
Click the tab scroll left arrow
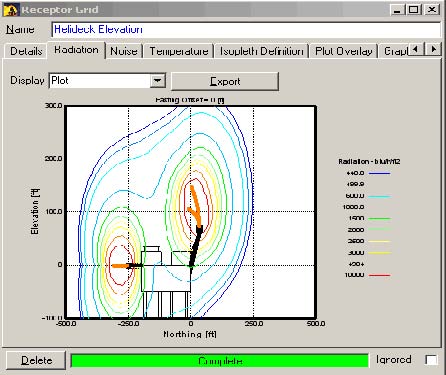coord(415,49)
